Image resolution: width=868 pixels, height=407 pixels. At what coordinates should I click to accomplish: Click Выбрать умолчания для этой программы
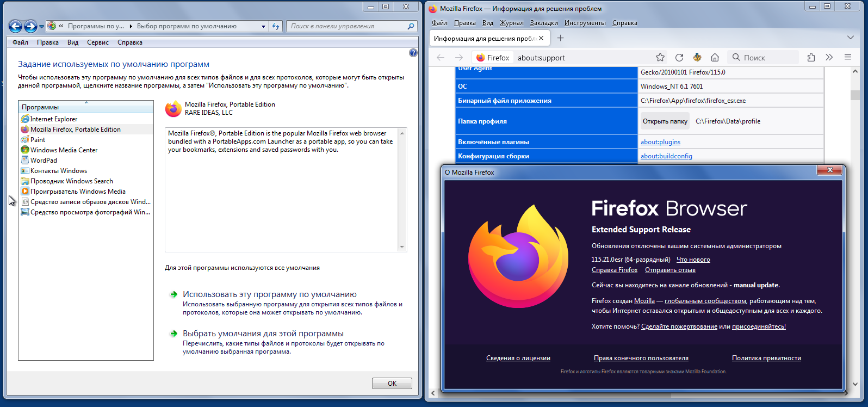tap(263, 334)
